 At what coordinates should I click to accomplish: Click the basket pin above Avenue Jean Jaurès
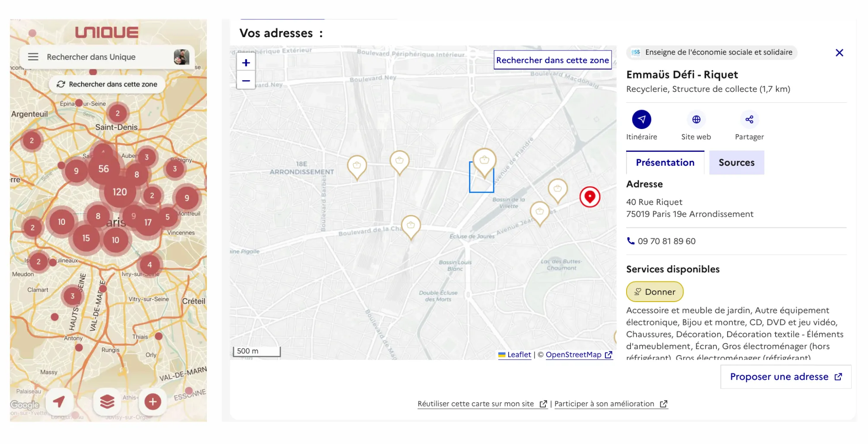(539, 214)
